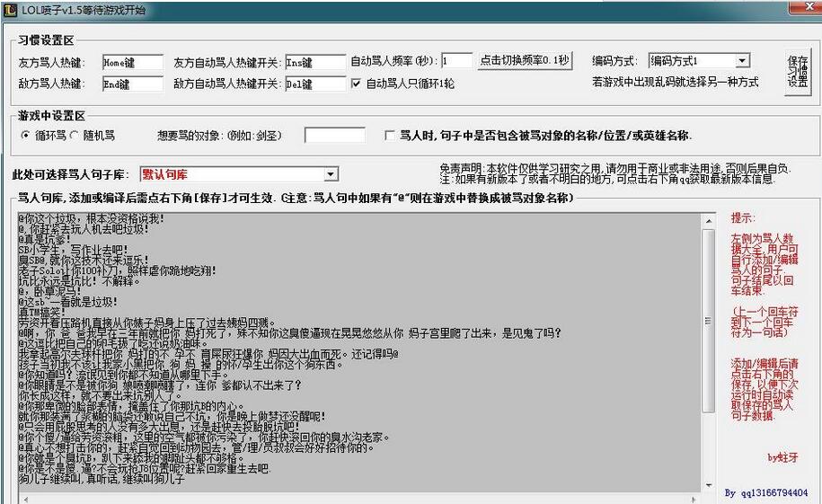Select the 友方自动骂人热键开关 Ins键 field

[x=315, y=62]
